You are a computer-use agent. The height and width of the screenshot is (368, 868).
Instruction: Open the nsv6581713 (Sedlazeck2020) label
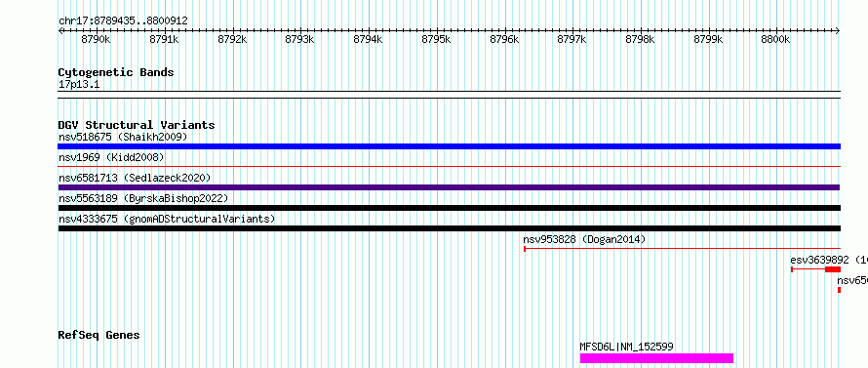tap(135, 178)
